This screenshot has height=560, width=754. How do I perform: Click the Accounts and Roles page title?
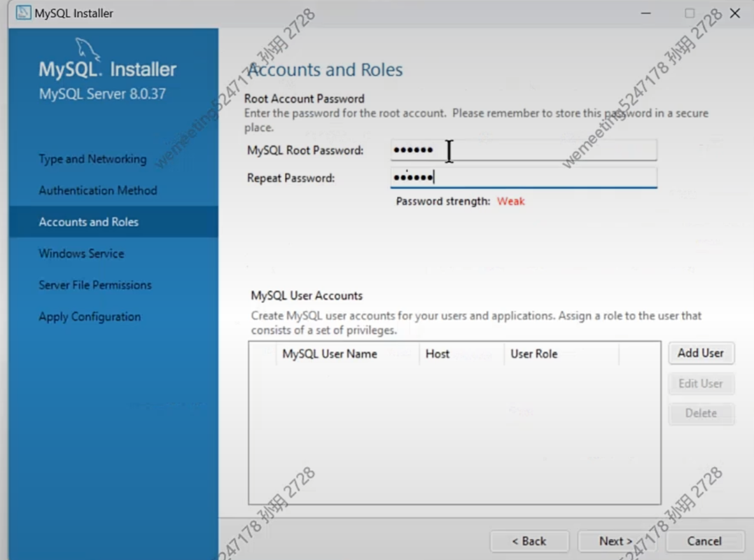325,70
